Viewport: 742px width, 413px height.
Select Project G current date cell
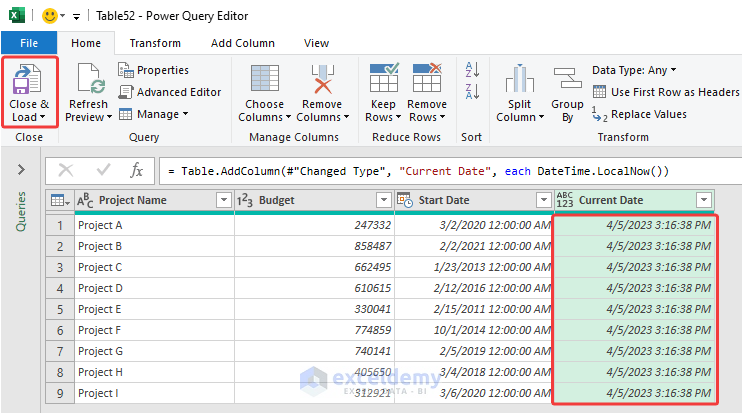coord(634,351)
